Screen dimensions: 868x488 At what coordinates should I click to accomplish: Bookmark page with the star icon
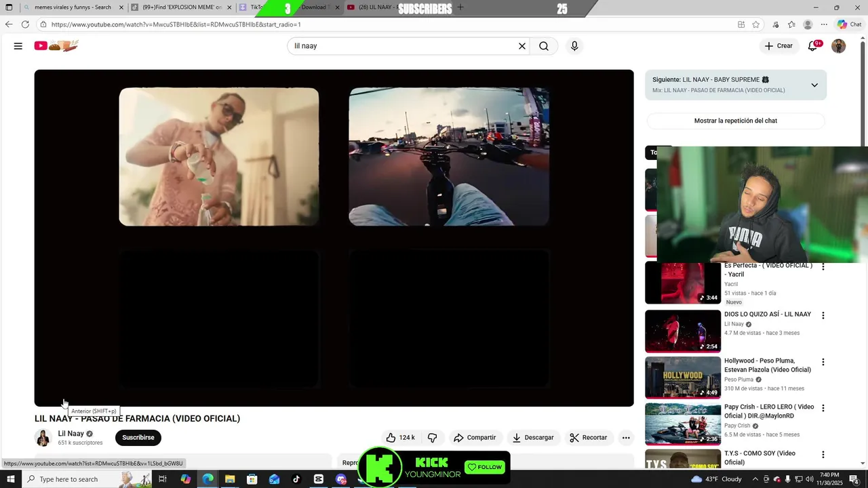756,24
